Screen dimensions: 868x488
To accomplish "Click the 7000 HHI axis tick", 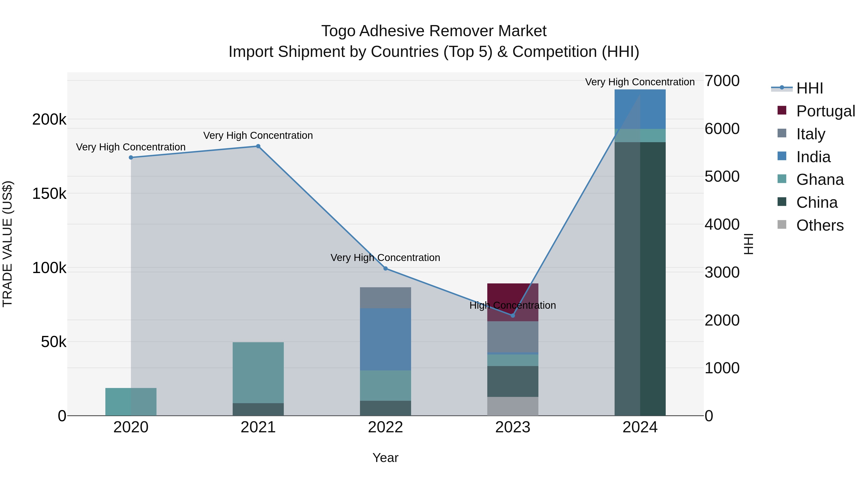I will [x=722, y=81].
